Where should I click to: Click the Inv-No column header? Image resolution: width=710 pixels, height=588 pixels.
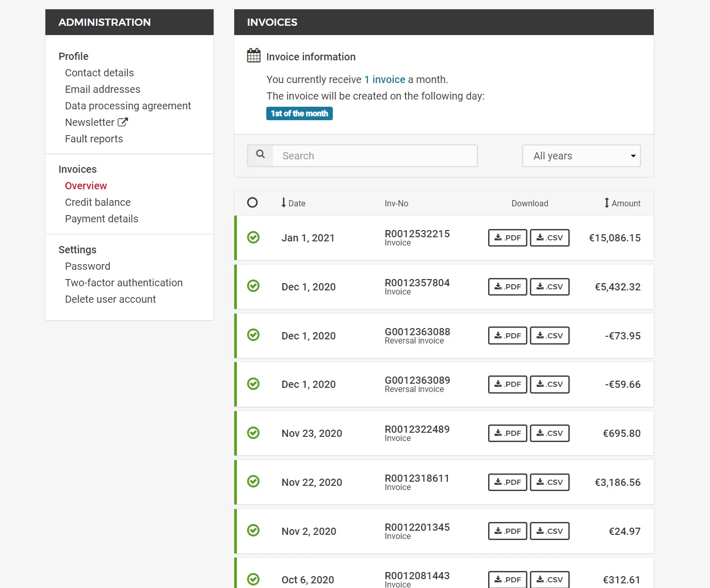coord(397,203)
